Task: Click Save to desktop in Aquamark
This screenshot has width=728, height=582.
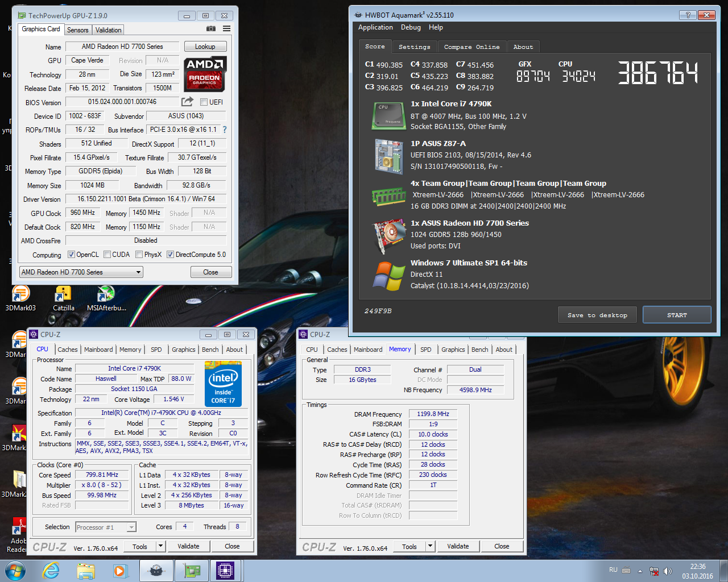Action: [597, 315]
